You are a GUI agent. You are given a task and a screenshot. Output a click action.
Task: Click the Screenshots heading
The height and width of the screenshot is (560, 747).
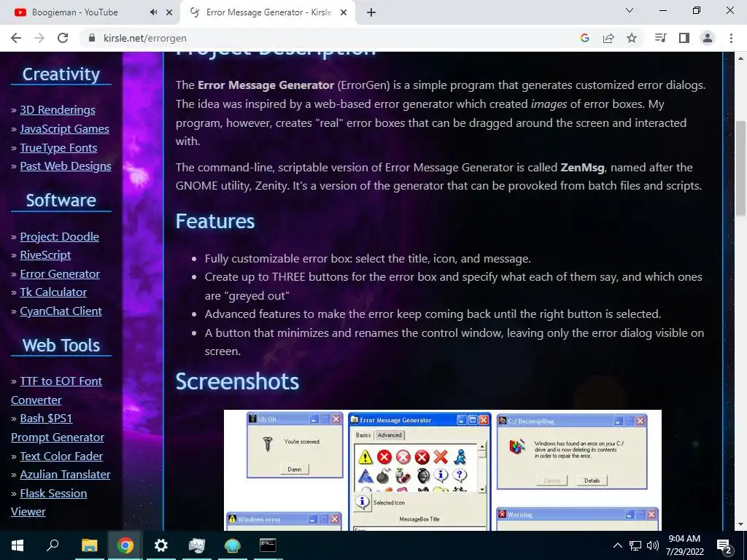237,381
